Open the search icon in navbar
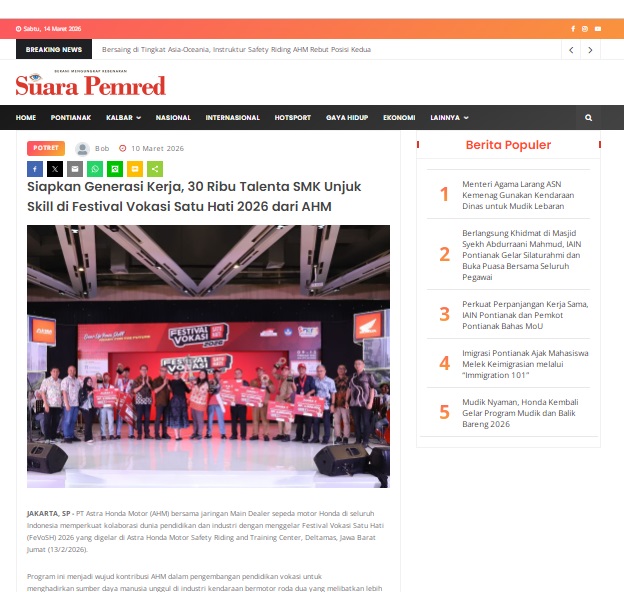624x592 pixels. coord(589,117)
